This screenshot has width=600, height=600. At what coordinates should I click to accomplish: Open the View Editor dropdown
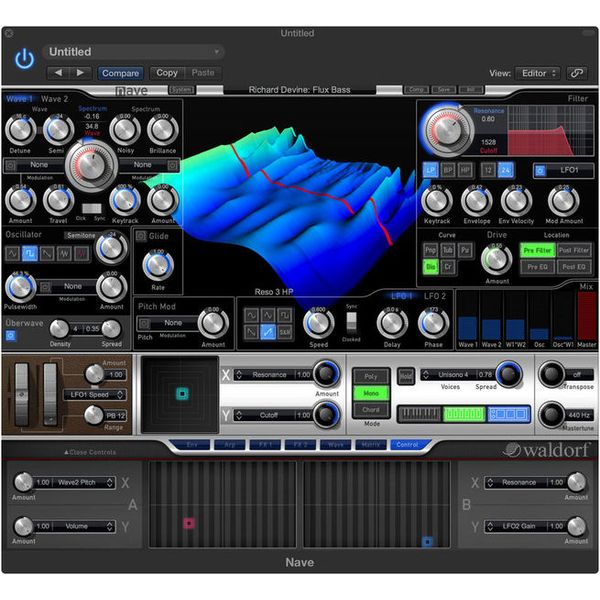(x=537, y=73)
